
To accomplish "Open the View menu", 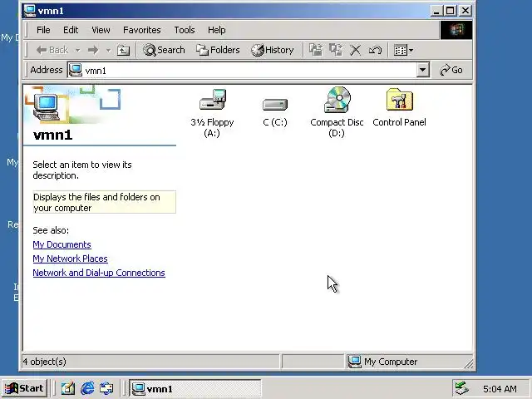I will [101, 30].
